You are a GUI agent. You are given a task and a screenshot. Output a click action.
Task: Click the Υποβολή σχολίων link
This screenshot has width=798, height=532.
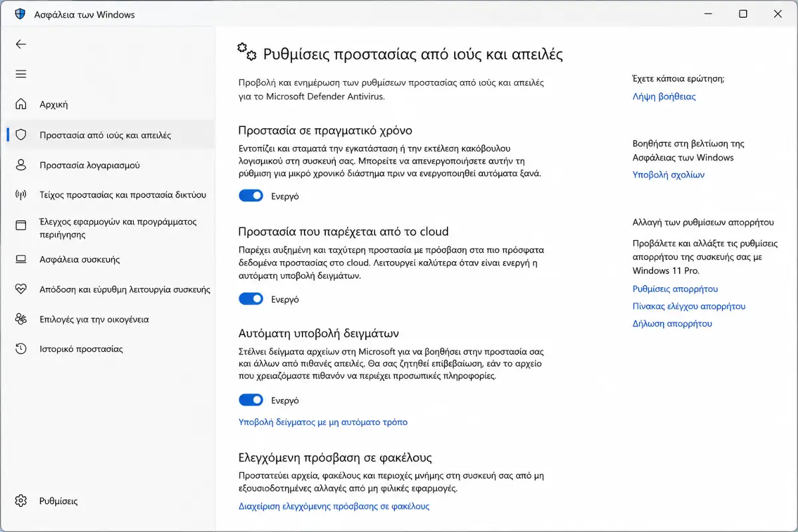coord(668,175)
